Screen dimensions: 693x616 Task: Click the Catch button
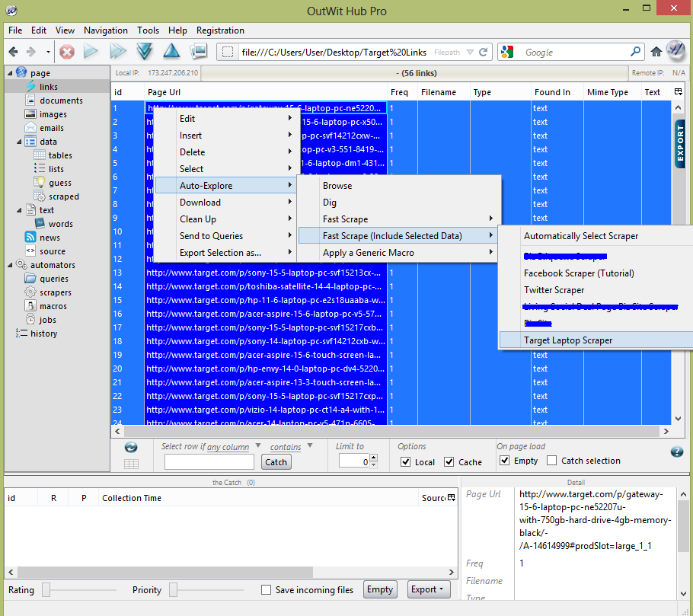[276, 461]
